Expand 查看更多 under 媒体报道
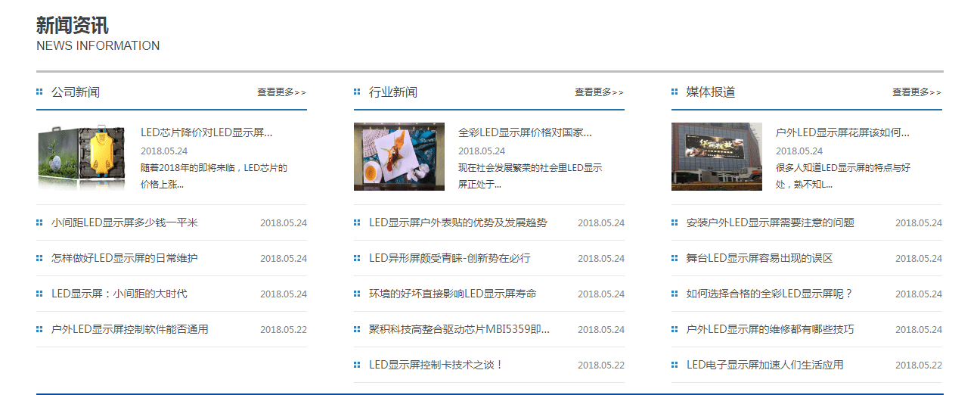The height and width of the screenshot is (395, 980). point(916,92)
